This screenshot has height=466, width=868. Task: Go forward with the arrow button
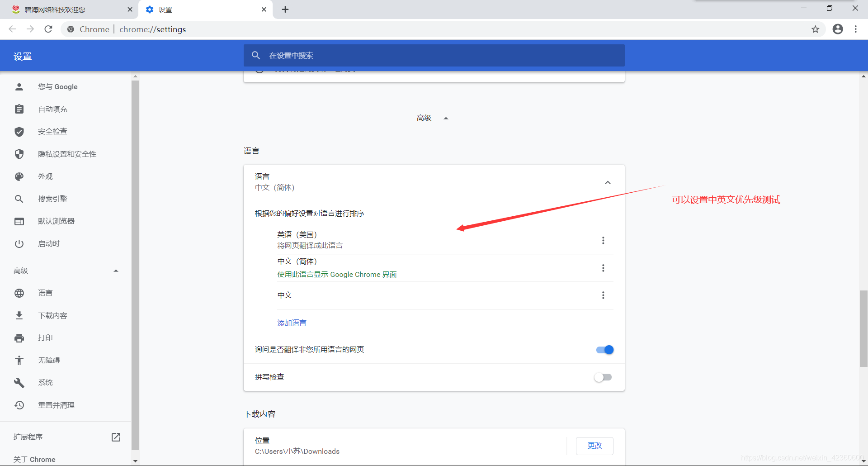(x=30, y=29)
